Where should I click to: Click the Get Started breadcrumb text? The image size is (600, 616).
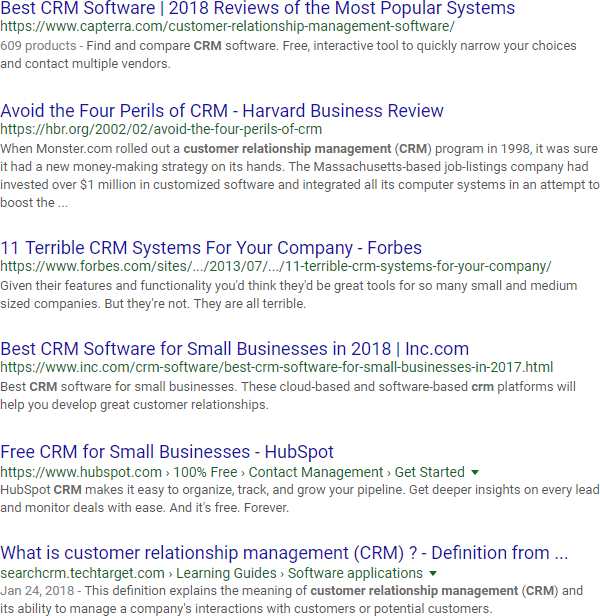click(429, 471)
